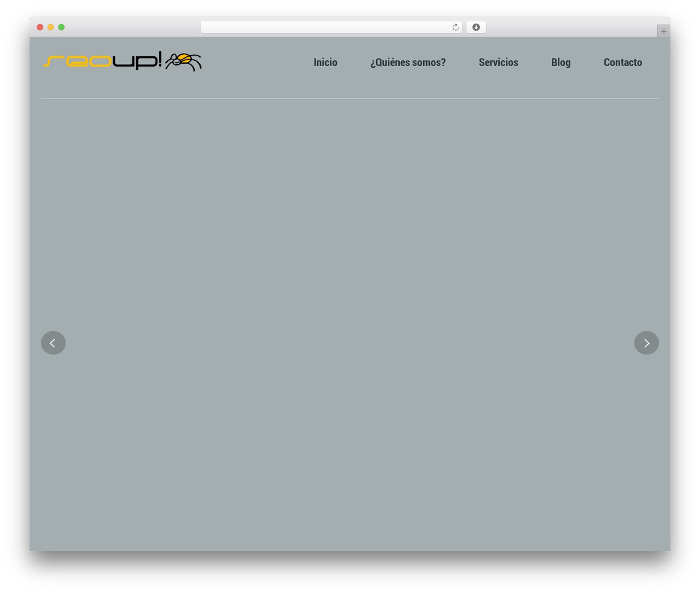This screenshot has height=593, width=700.
Task: Open the browser downloads button
Action: click(x=476, y=27)
